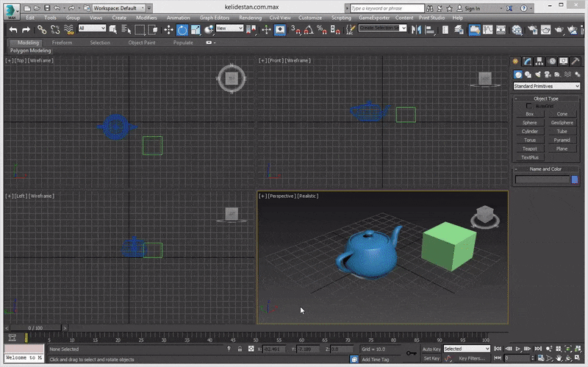The image size is (588, 367).
Task: Collapse the Object Type rollout
Action: pyautogui.click(x=545, y=99)
